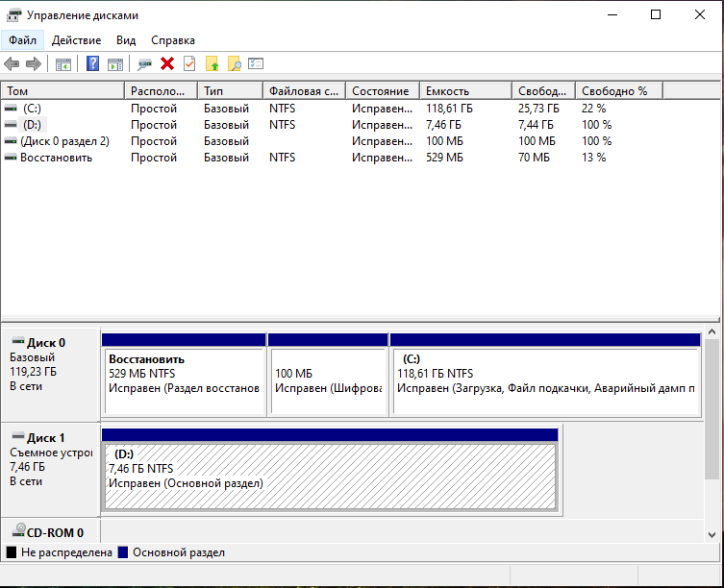Screen dimensions: 724x588
Task: Click the drive icon of the Восстановить list row
Action: pyautogui.click(x=11, y=158)
